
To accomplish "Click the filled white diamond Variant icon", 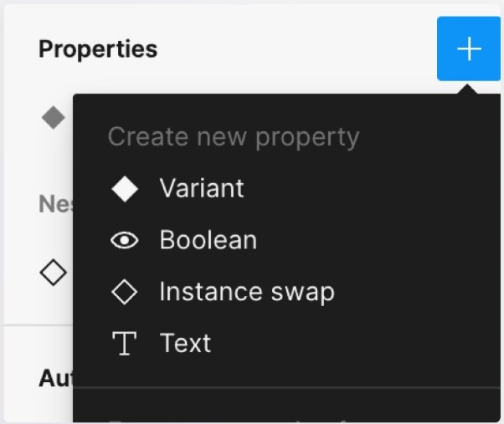I will tap(125, 189).
